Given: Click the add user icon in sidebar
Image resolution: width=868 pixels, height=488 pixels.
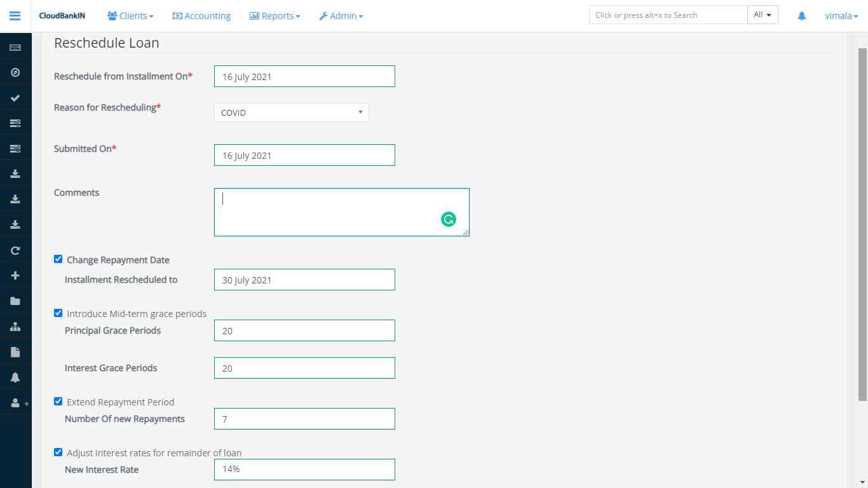Looking at the screenshot, I should (x=17, y=403).
